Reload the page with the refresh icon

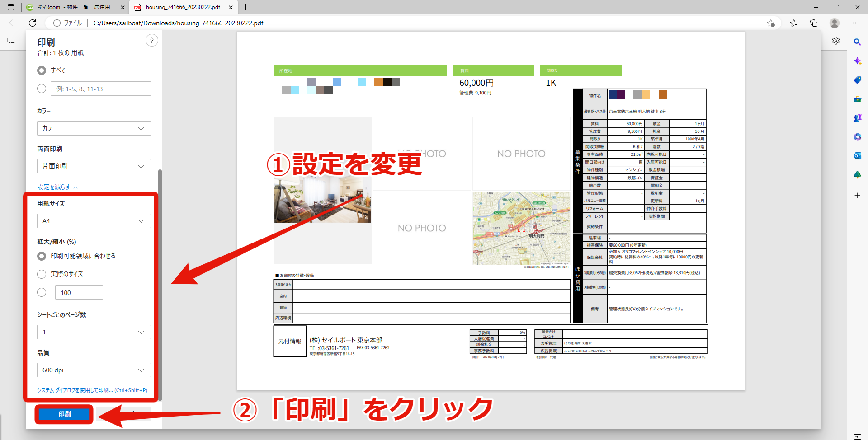click(33, 23)
